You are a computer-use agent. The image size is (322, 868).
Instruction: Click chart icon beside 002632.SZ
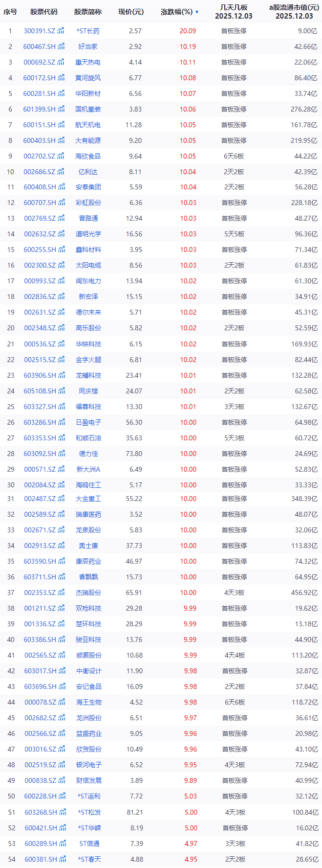[61, 234]
